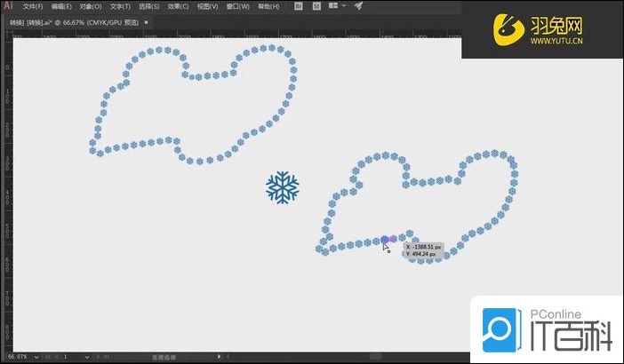The image size is (624, 364).
Task: Click the Adobe Illustrator Ai logo
Action: point(8,5)
